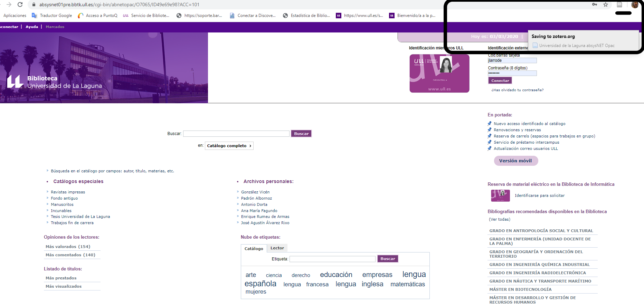Open the Tesis Universidad de La Laguna link

click(x=80, y=217)
